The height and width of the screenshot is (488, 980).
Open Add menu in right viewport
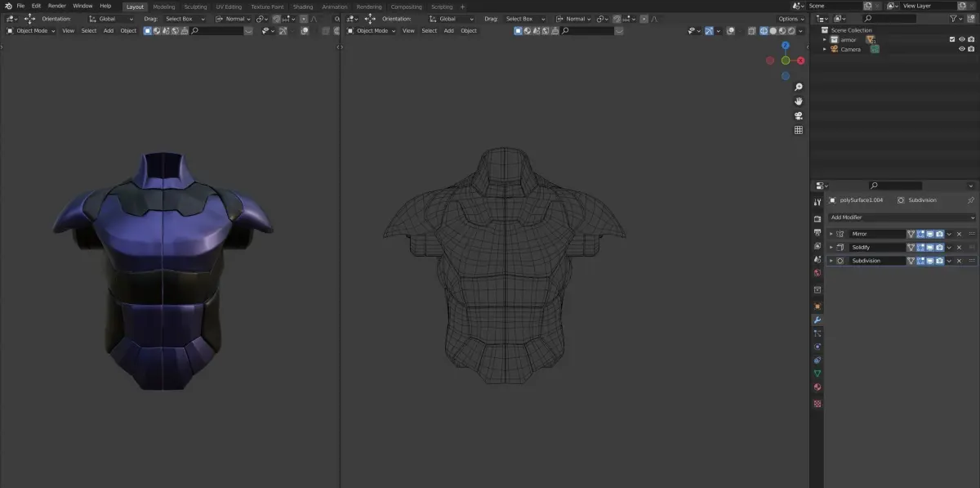point(448,31)
